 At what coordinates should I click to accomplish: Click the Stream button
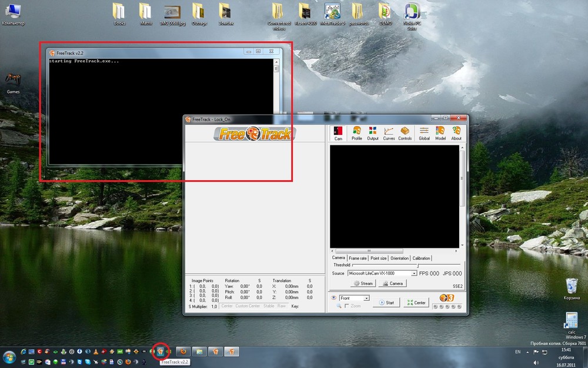click(x=363, y=284)
